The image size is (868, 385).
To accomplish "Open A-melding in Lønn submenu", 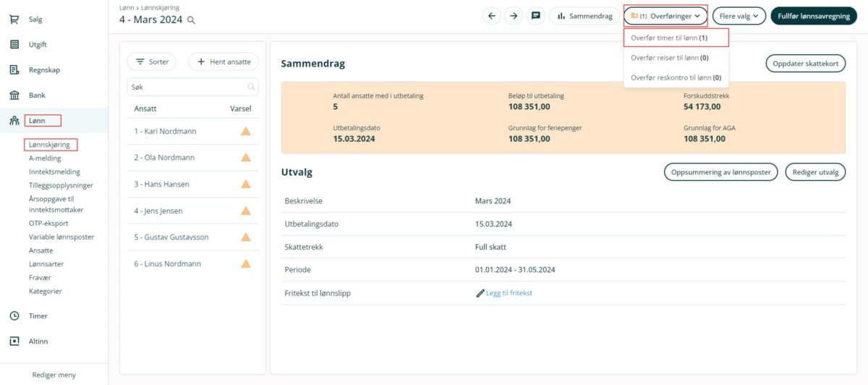I will tap(45, 158).
